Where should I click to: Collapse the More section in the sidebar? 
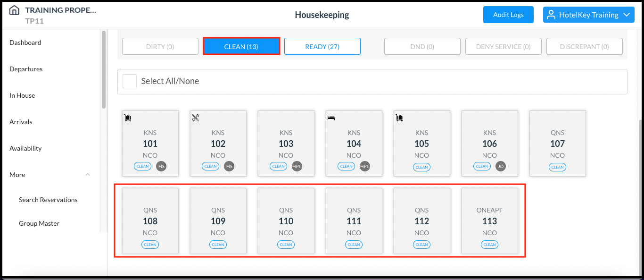[x=88, y=174]
